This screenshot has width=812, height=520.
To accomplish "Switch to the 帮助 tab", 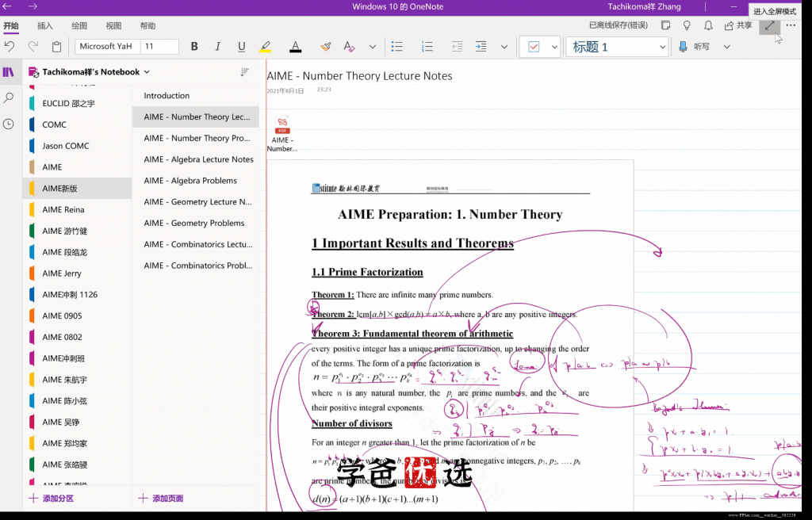I will click(x=147, y=26).
